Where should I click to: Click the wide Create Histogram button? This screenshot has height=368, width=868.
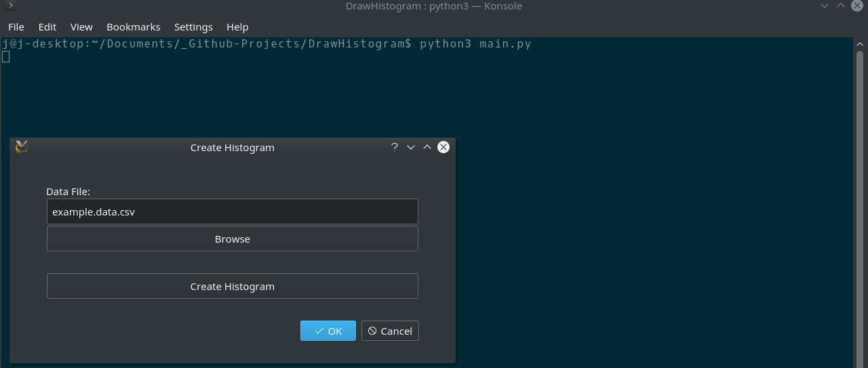(233, 286)
